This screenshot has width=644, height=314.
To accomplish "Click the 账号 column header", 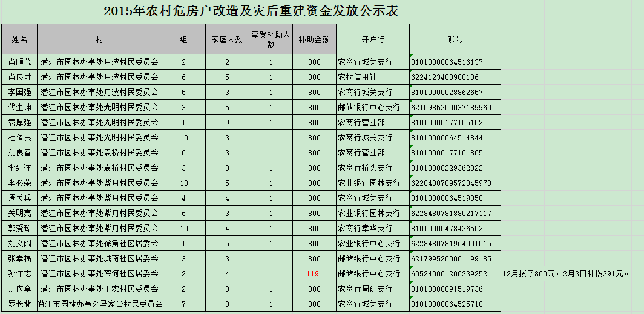I will [455, 39].
